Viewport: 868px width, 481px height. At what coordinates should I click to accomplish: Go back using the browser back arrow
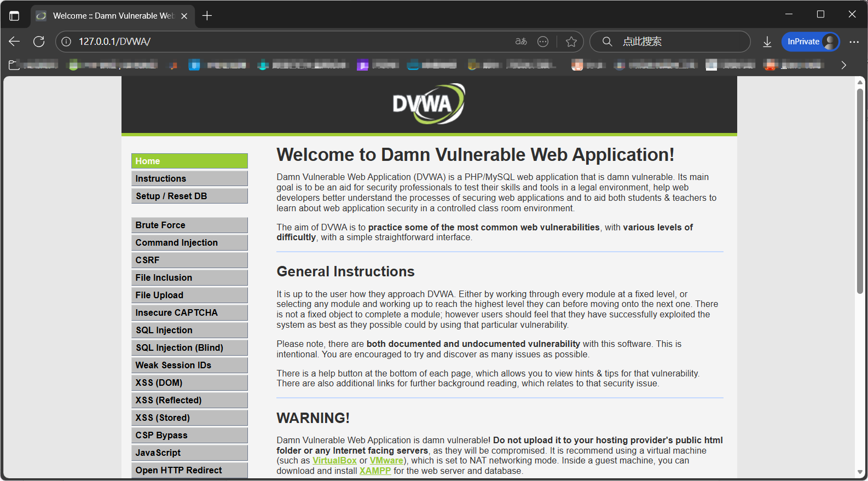point(14,42)
